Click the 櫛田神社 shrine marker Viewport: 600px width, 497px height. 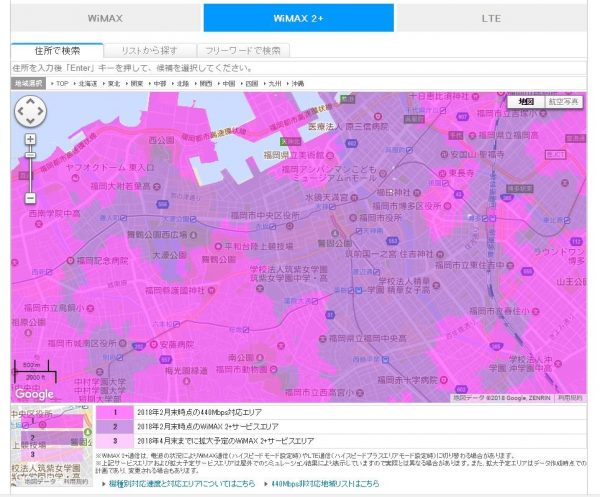tap(417, 192)
